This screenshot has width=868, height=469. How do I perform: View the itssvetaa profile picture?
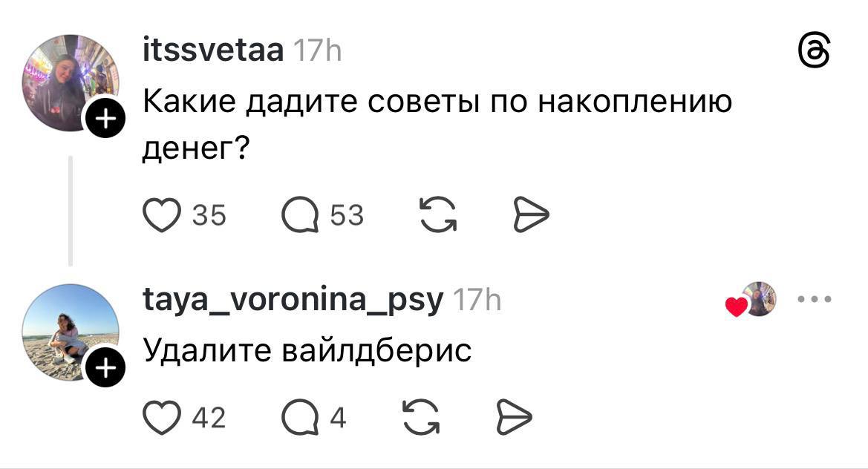pyautogui.click(x=69, y=82)
